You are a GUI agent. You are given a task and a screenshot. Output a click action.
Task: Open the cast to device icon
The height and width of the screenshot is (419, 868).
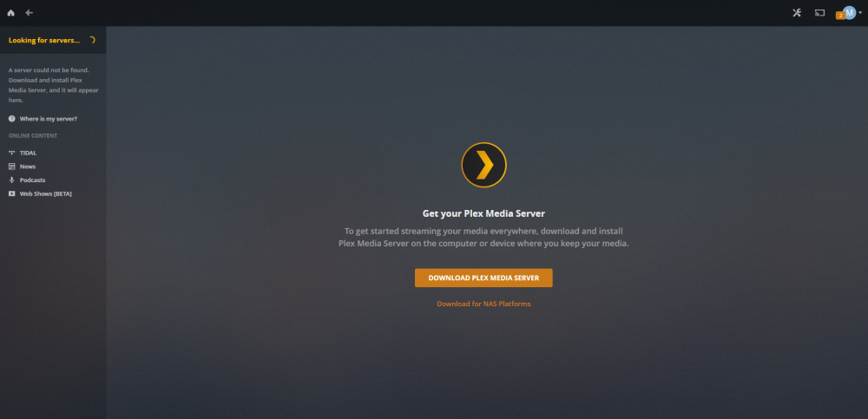[x=820, y=13]
